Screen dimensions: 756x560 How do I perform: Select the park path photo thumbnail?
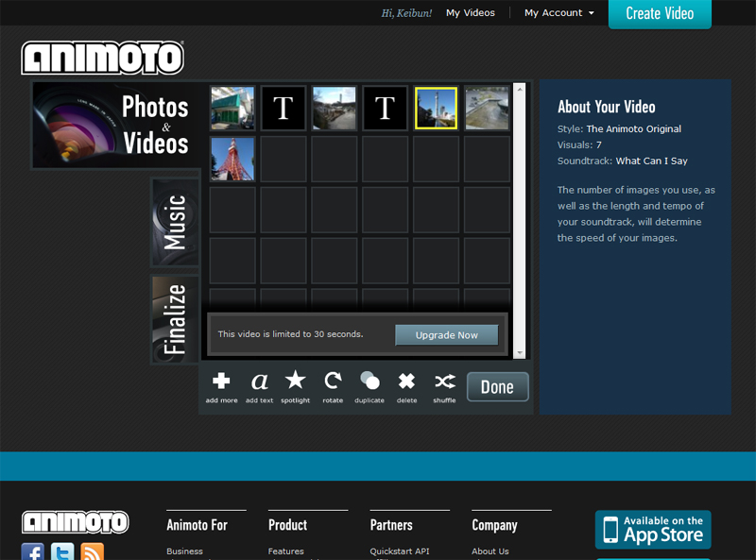click(x=335, y=108)
